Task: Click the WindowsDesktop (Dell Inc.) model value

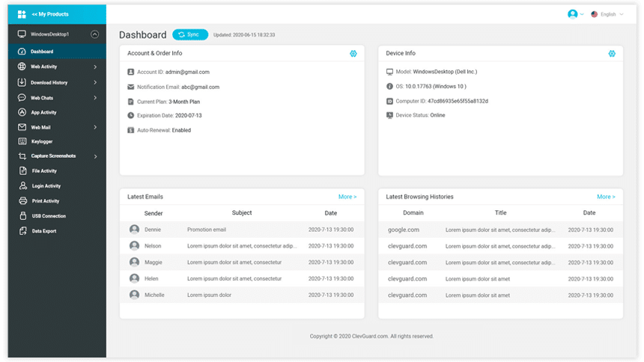Action: pos(446,71)
